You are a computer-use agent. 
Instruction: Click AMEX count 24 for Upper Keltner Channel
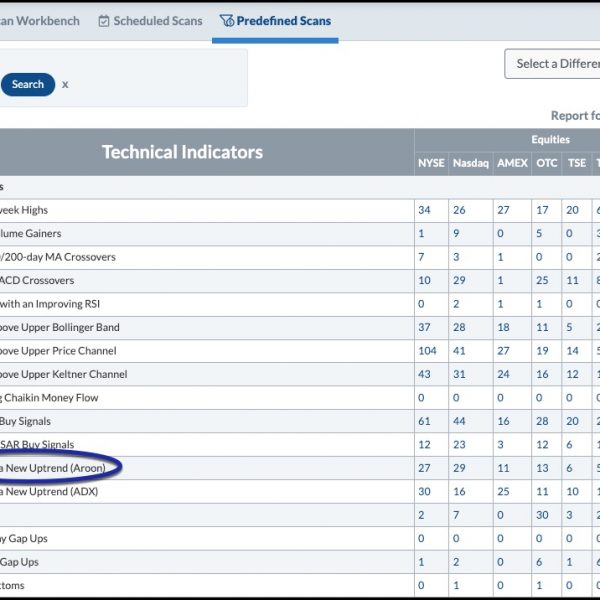[503, 374]
